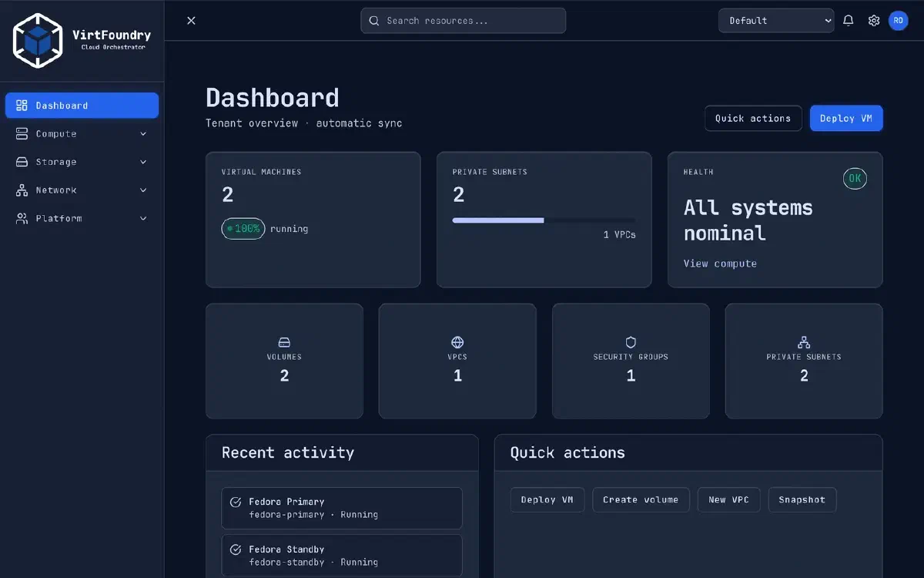Click the check icon beside Fedora Primary

[x=236, y=502]
